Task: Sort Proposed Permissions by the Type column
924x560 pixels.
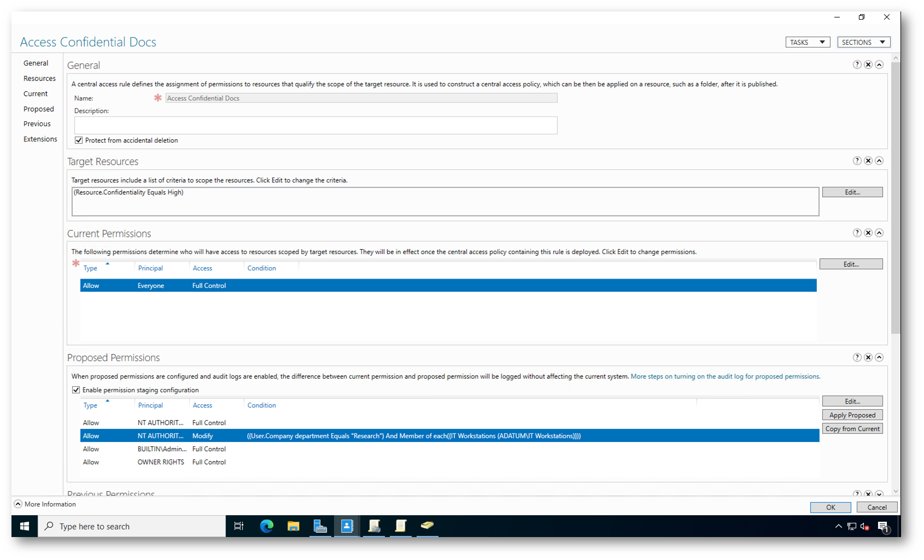Action: (x=90, y=405)
